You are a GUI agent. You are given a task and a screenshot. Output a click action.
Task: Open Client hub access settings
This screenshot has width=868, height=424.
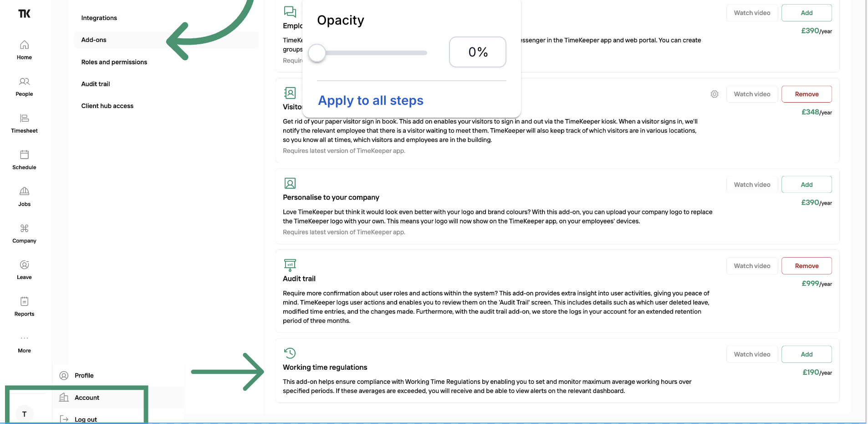pyautogui.click(x=107, y=106)
